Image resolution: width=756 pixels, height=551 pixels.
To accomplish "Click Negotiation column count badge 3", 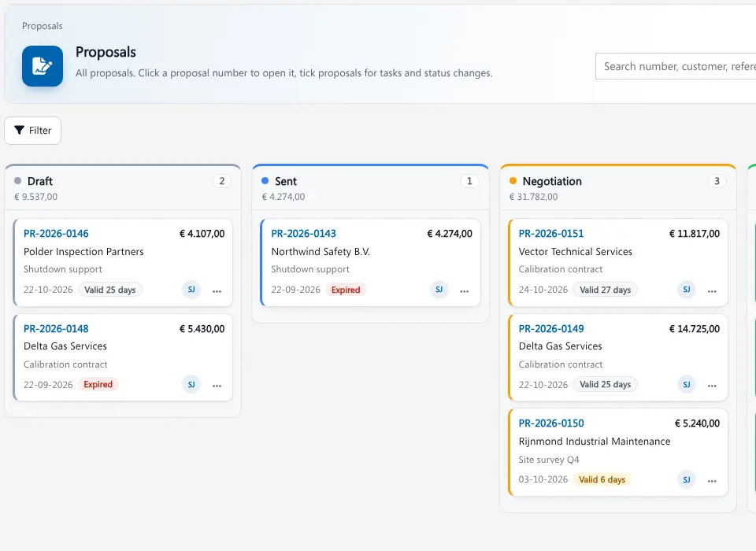I will coord(717,181).
